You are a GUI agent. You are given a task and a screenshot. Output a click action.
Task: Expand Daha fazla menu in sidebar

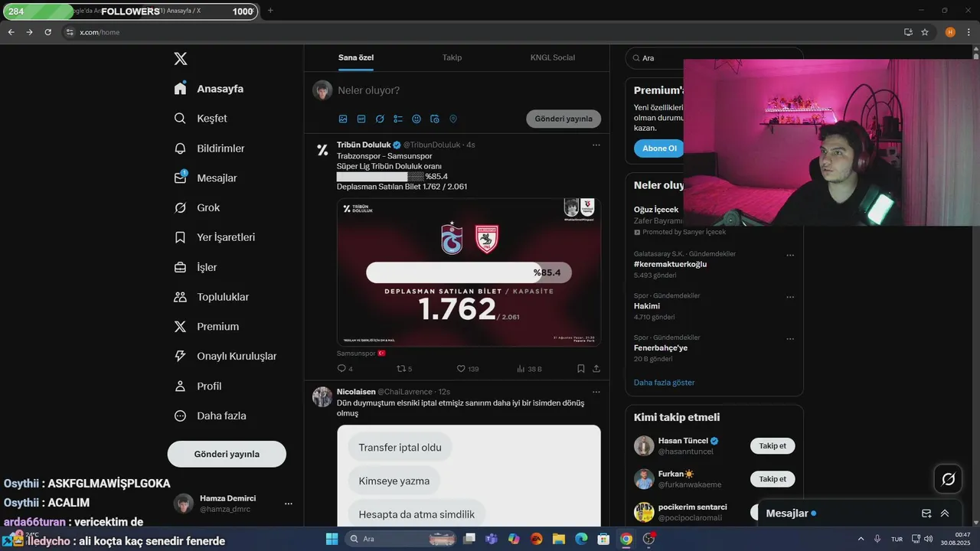tap(211, 416)
